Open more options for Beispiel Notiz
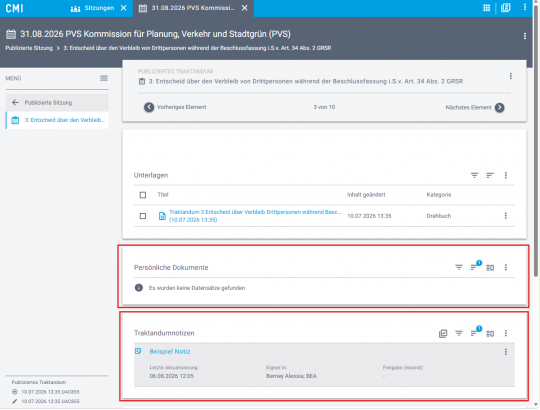The image size is (540, 410). tap(506, 352)
